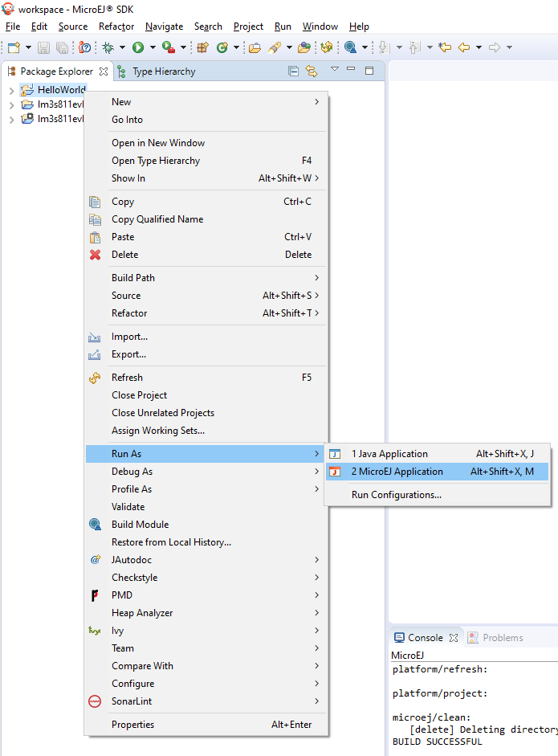Image resolution: width=558 pixels, height=756 pixels.
Task: Click Refresh in the context menu
Action: coord(206,378)
